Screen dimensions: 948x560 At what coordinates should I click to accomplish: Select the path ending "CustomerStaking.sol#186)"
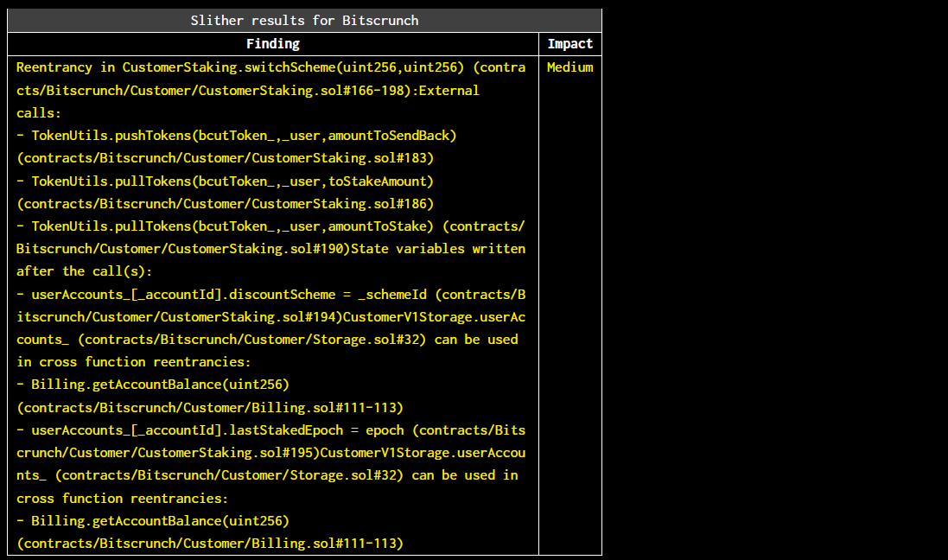[x=225, y=204]
